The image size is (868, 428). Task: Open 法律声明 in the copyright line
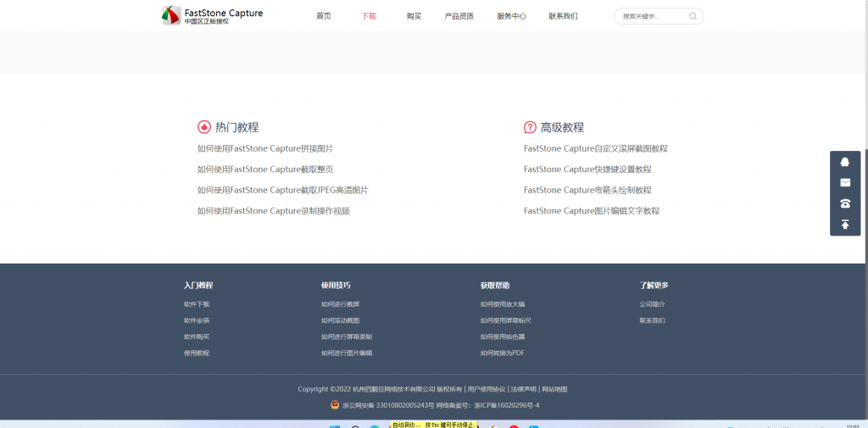pos(524,389)
